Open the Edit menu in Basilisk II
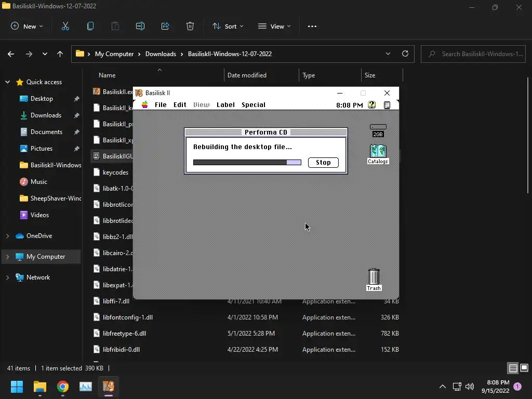The height and width of the screenshot is (399, 532). coord(180,105)
